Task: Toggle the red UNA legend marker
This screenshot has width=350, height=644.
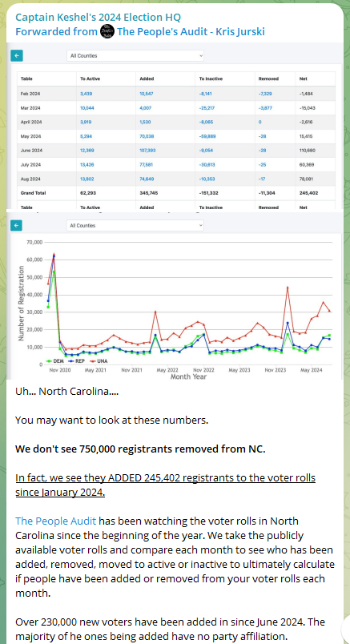Action: click(97, 360)
